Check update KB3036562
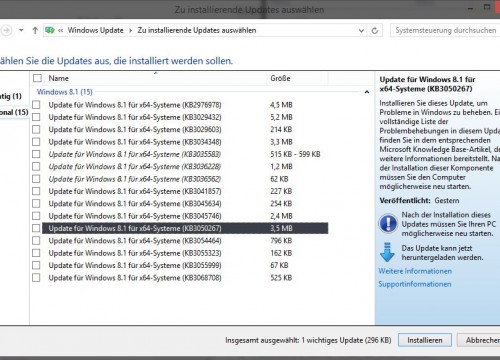 (x=36, y=179)
